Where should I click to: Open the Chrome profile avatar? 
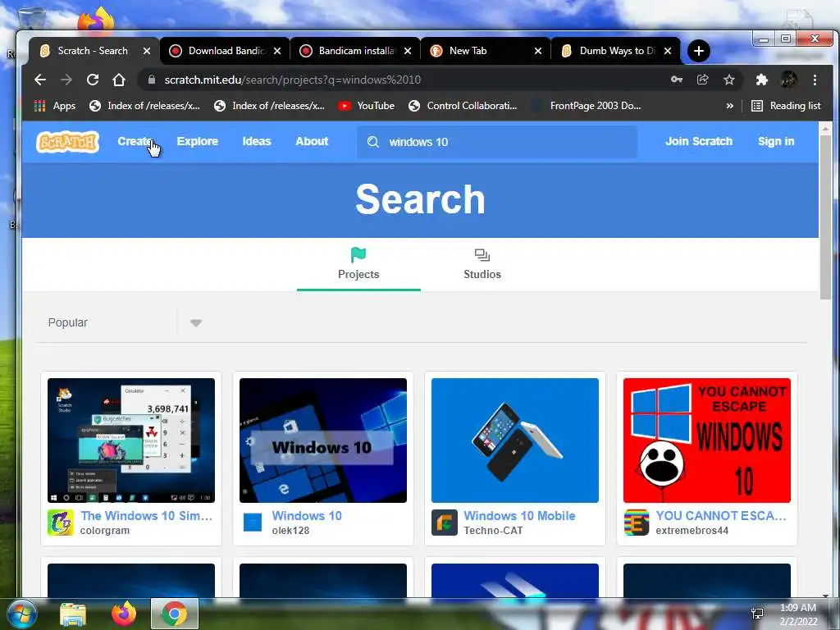tap(788, 80)
